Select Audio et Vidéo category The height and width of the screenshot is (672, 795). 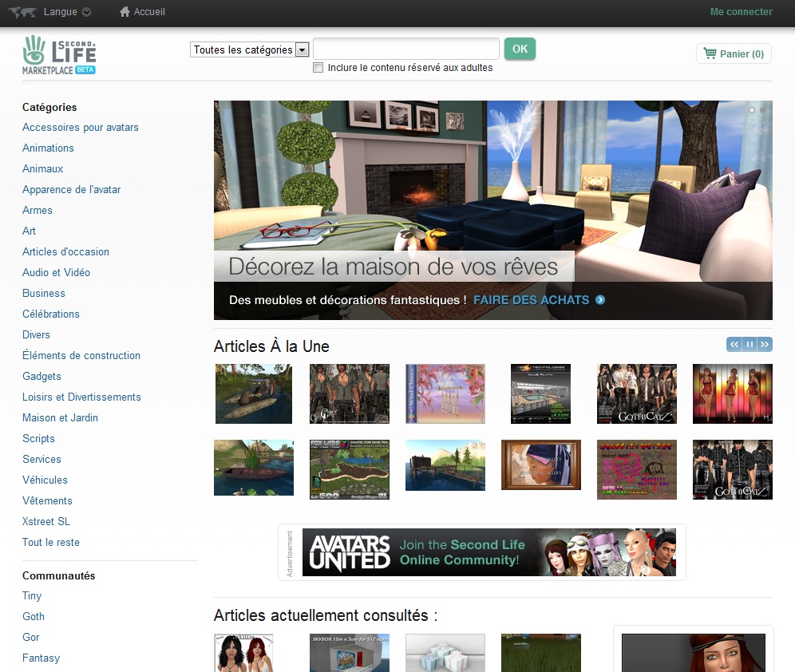57,273
